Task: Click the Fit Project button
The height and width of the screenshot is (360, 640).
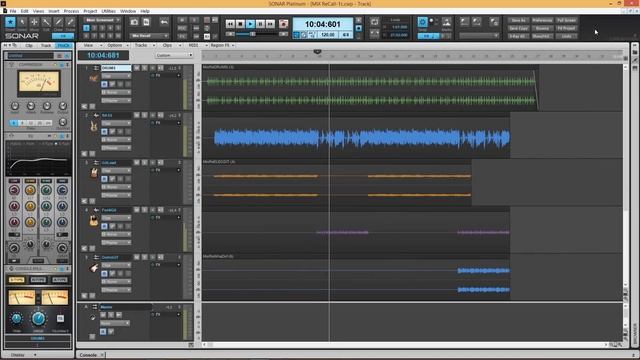Action: click(x=567, y=28)
